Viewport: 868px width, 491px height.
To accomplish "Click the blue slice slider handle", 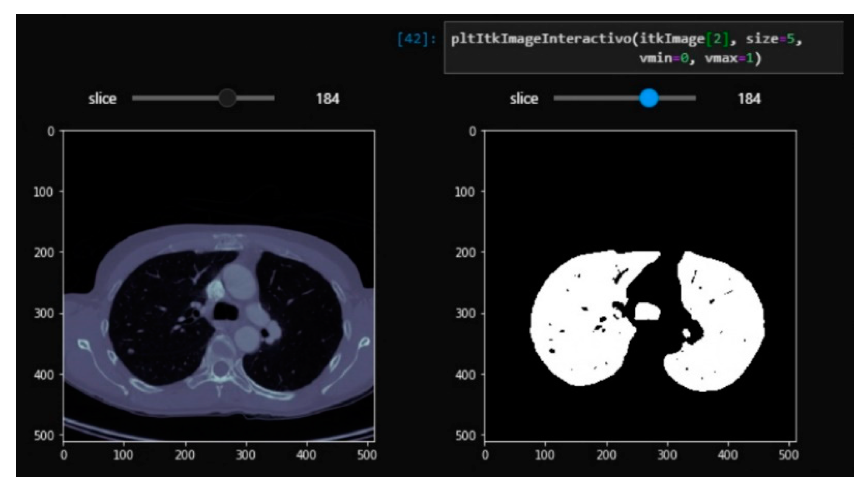I will tap(649, 98).
